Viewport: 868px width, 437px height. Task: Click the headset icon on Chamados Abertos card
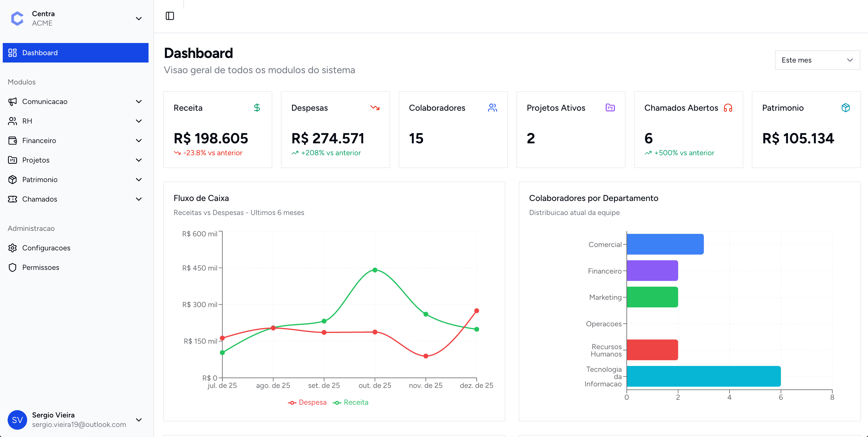[x=728, y=108]
